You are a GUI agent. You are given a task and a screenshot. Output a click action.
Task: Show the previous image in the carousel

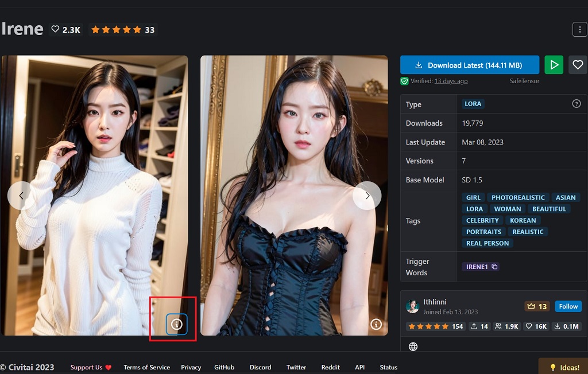coord(21,196)
